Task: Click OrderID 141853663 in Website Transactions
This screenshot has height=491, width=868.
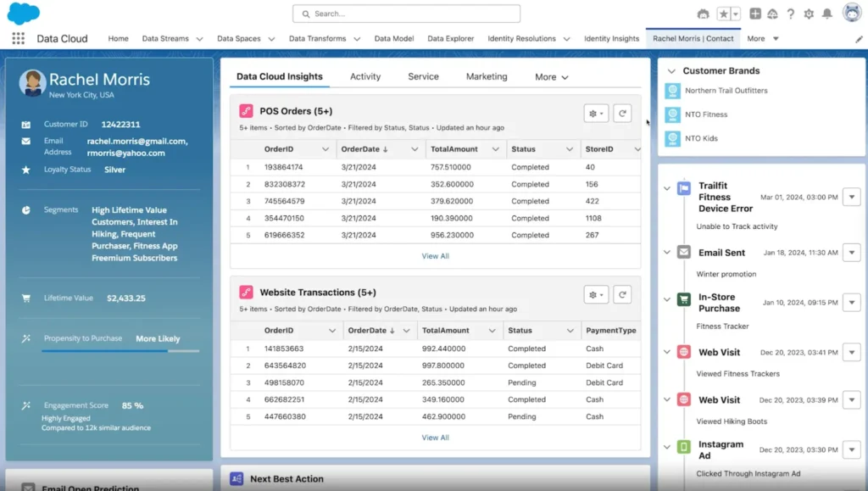Action: pyautogui.click(x=284, y=349)
